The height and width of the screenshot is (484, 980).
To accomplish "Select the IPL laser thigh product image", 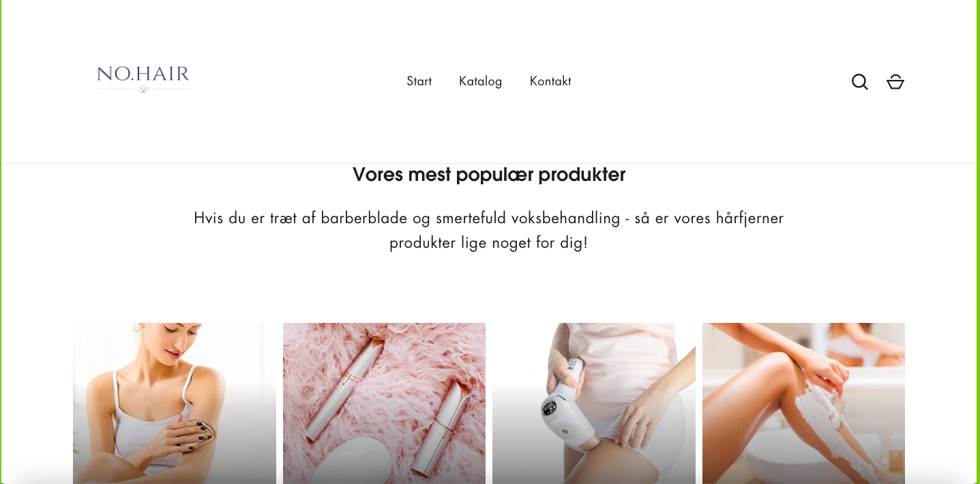I will (x=594, y=403).
